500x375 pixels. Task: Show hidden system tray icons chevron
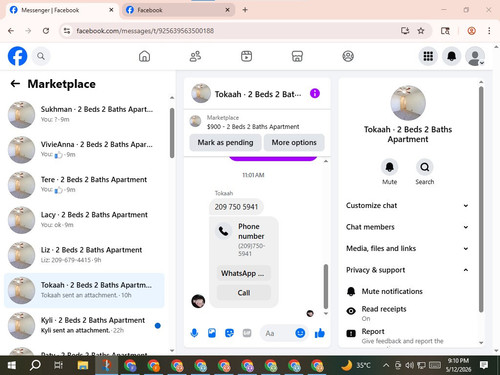(386, 365)
